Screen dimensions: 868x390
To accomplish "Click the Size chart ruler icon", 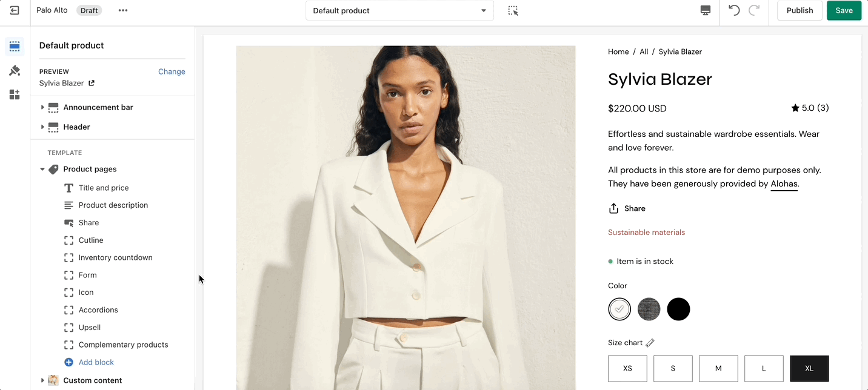I will click(650, 343).
